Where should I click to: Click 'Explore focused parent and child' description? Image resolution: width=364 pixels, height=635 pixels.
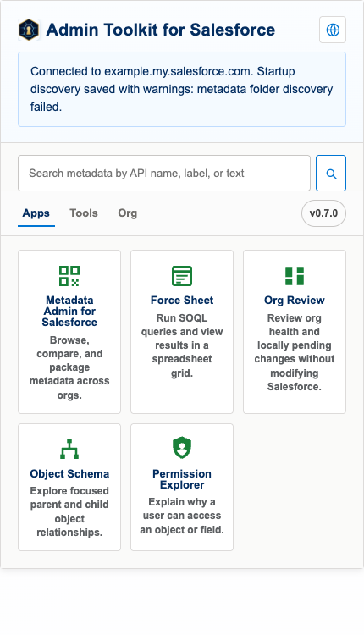(x=69, y=511)
